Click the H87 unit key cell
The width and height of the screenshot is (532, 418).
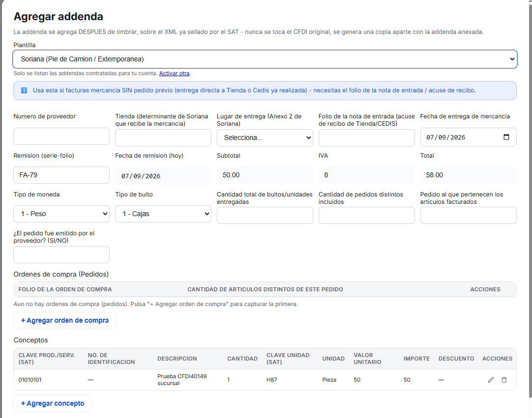tap(272, 380)
